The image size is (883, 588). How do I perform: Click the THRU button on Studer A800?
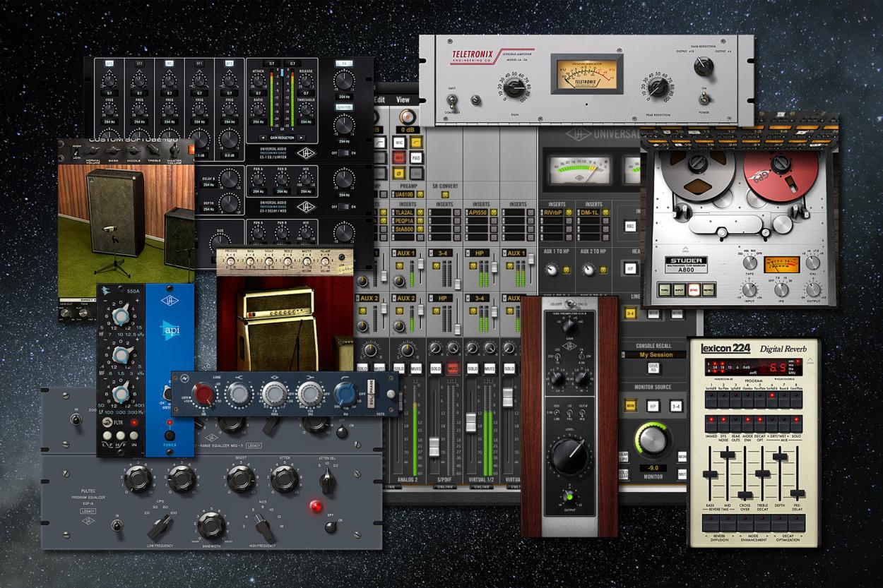coord(665,289)
